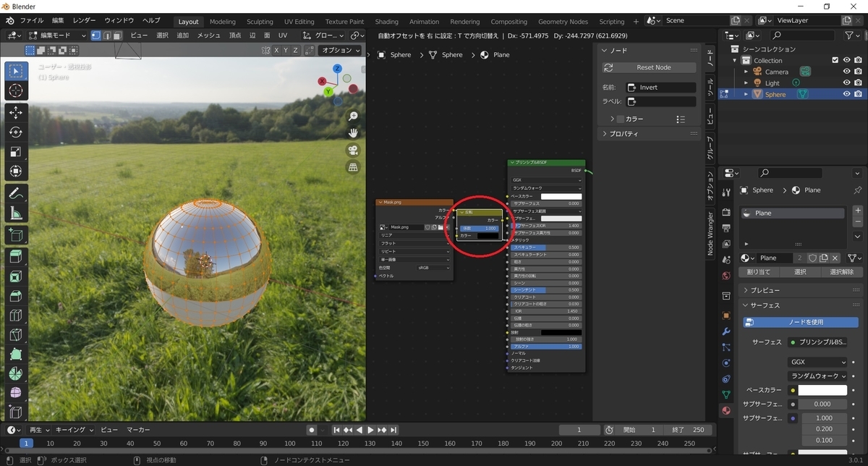Open the Material properties tab icon
This screenshot has width=868, height=466.
[x=726, y=410]
